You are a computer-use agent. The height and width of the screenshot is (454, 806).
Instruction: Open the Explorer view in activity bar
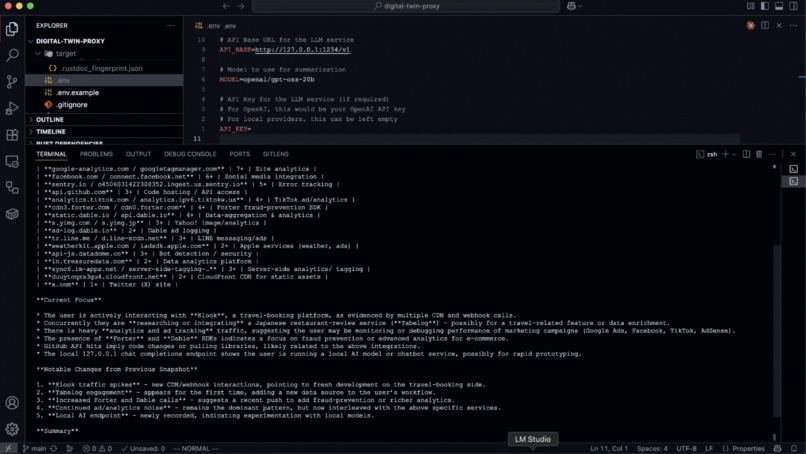pyautogui.click(x=12, y=29)
